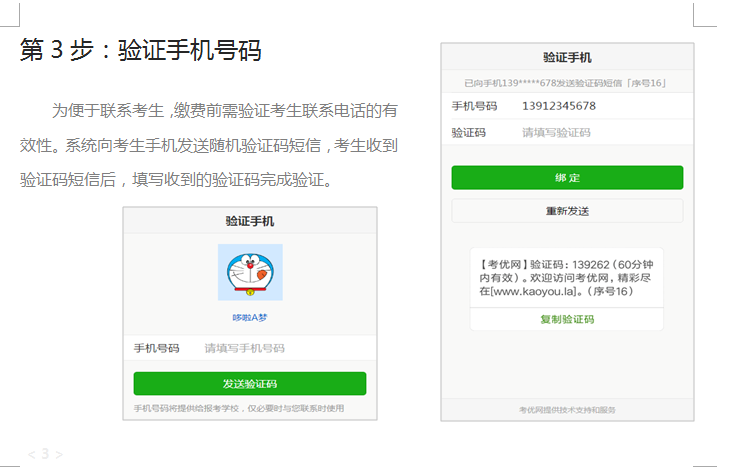Click the note under the 发送验证码 button
The width and height of the screenshot is (732, 467).
pyautogui.click(x=239, y=408)
